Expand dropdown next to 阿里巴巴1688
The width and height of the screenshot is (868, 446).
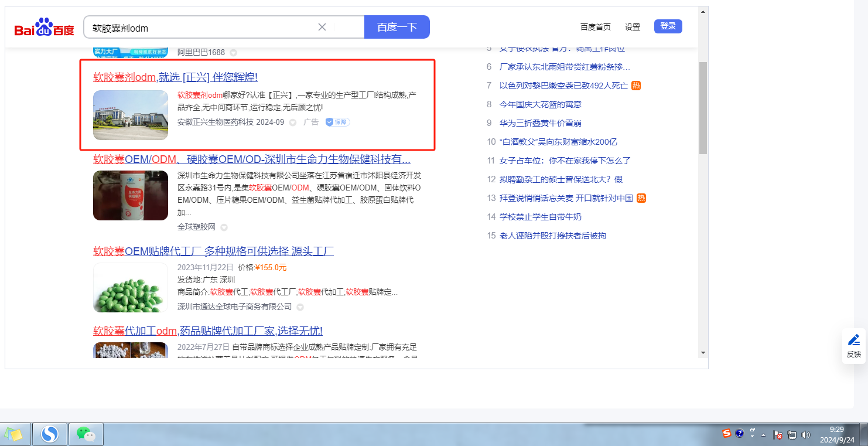pos(234,53)
